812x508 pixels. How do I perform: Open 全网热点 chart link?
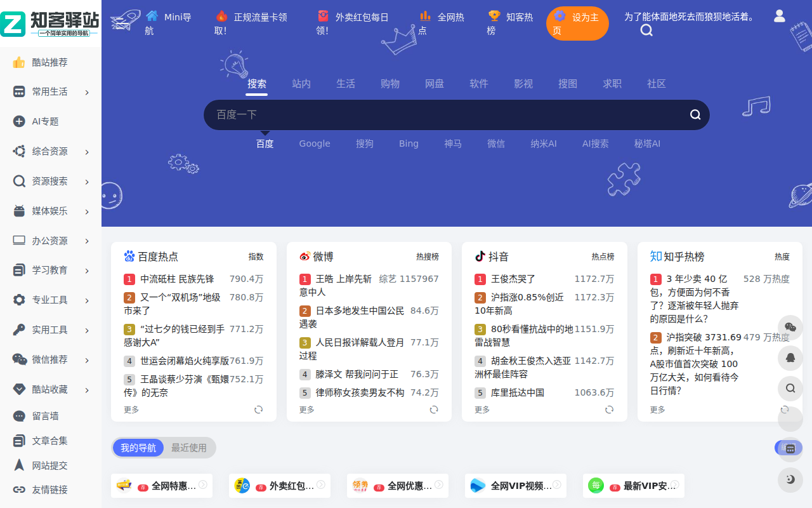click(x=442, y=23)
